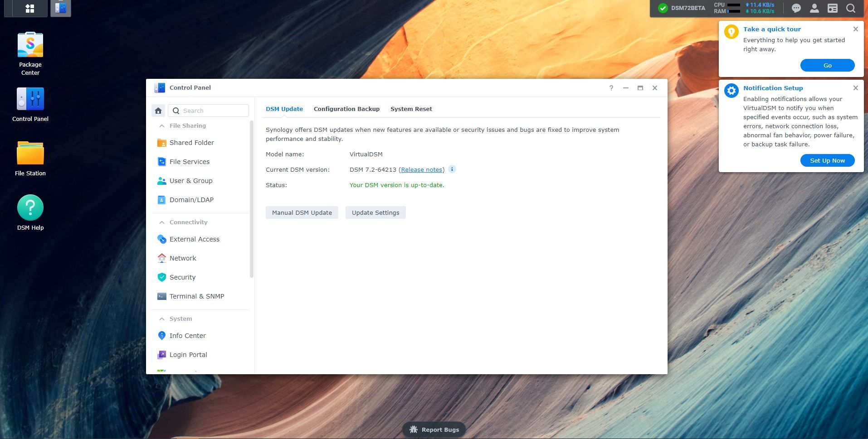This screenshot has width=868, height=439.
Task: Maximize the Control Panel window
Action: (640, 88)
